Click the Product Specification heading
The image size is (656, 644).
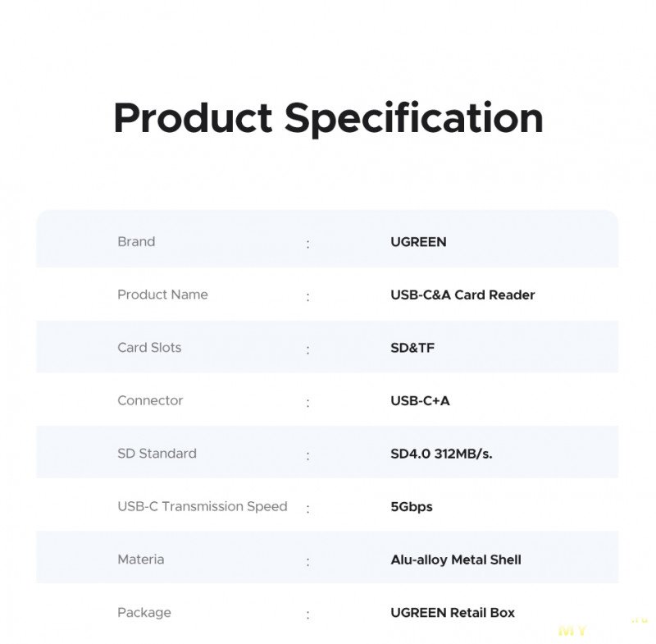(x=328, y=118)
